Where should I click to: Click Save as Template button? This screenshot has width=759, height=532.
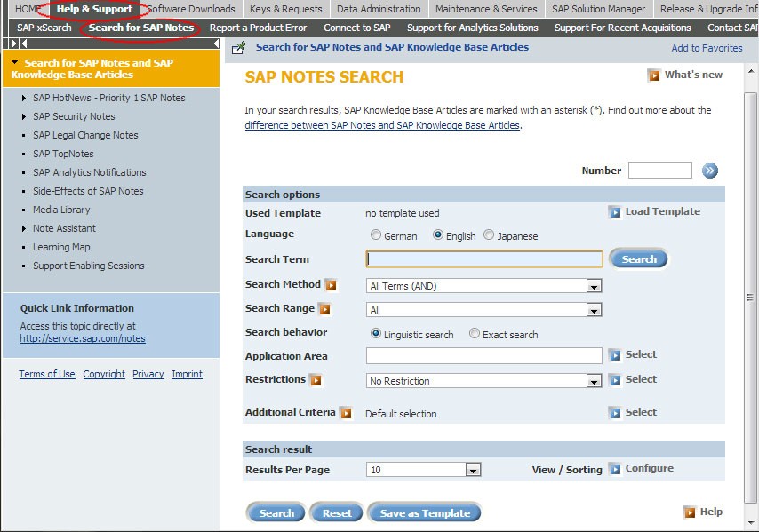[425, 513]
